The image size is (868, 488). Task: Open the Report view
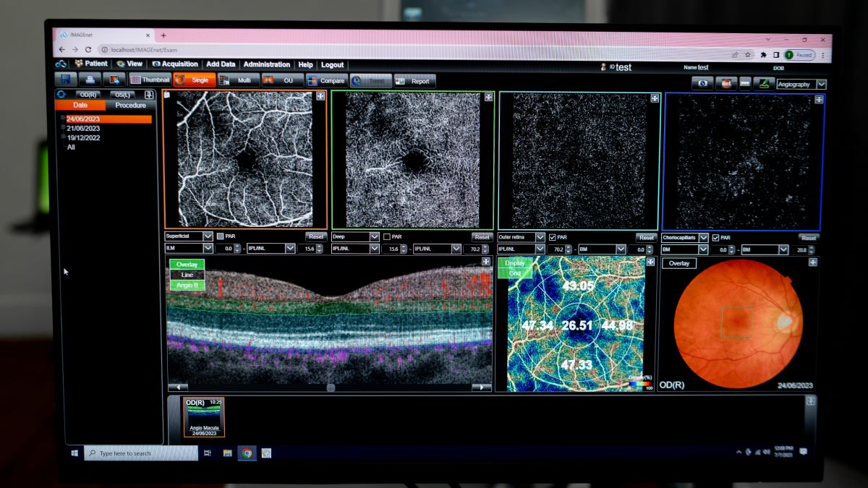(x=414, y=81)
